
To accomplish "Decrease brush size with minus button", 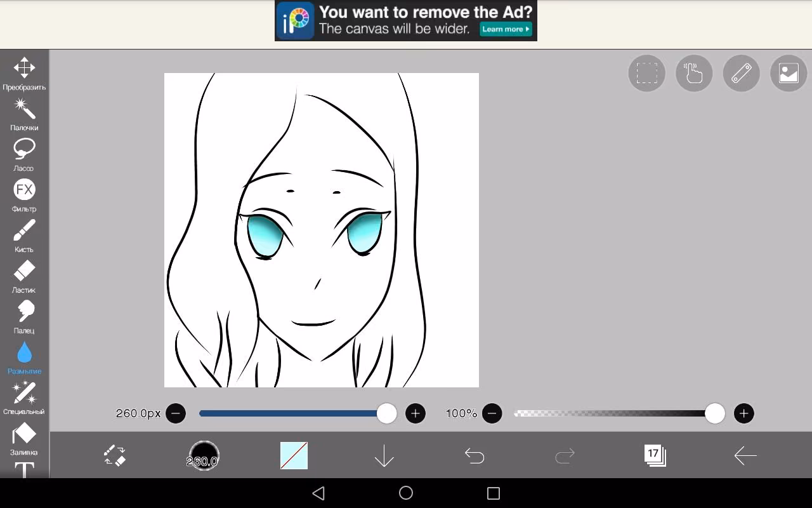I will 176,413.
